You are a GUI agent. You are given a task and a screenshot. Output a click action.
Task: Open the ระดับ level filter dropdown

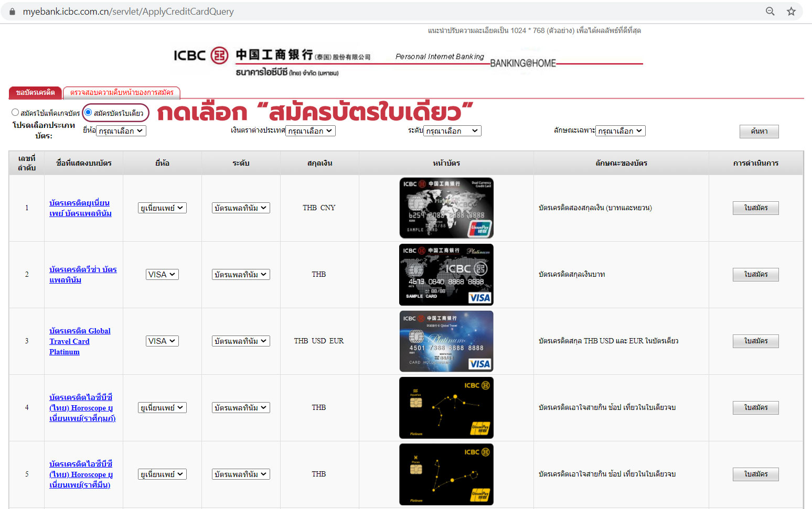point(453,131)
